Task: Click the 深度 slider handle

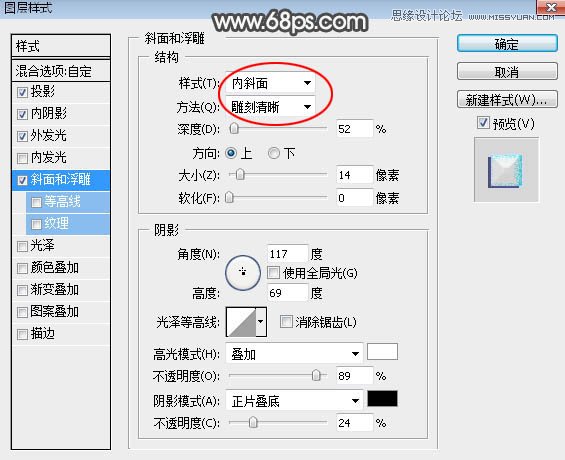Action: click(234, 129)
